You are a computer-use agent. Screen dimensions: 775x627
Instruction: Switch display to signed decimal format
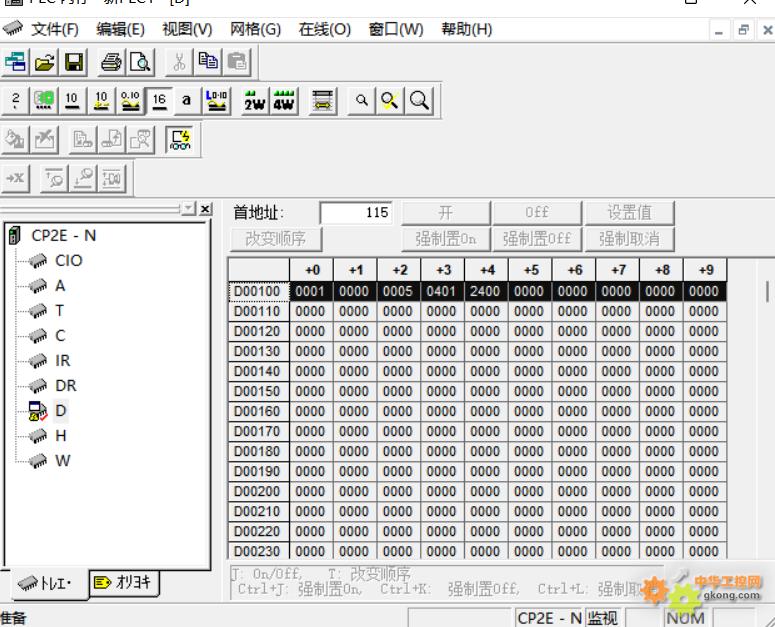point(101,101)
